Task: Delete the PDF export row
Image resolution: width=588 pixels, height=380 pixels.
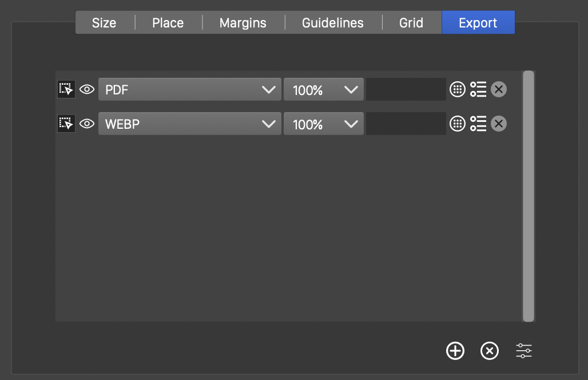Action: pos(499,89)
